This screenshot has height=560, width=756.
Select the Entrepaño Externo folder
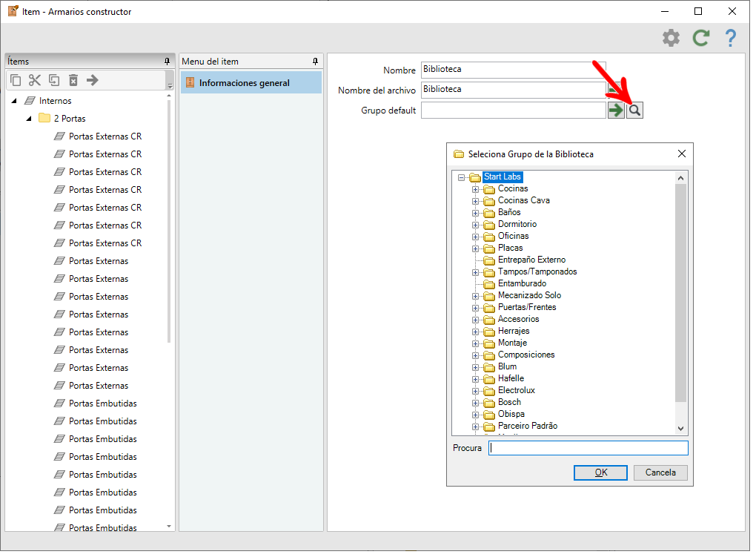[531, 260]
